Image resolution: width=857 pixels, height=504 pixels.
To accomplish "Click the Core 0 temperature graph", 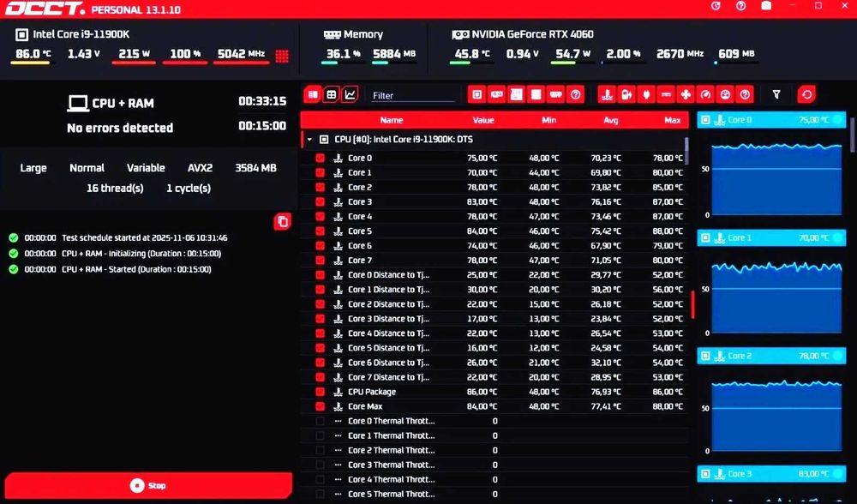I will click(x=776, y=180).
